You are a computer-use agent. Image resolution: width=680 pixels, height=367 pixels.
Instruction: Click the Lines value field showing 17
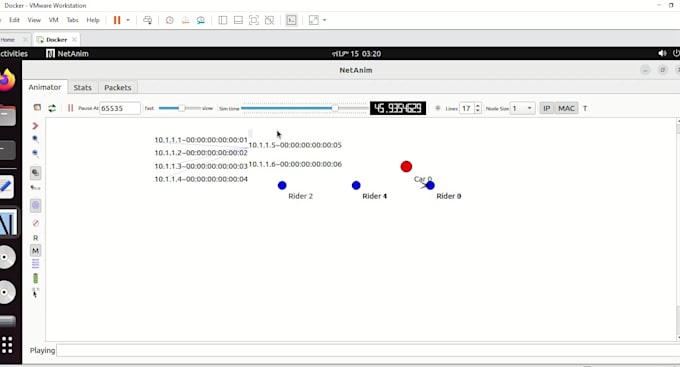[467, 108]
